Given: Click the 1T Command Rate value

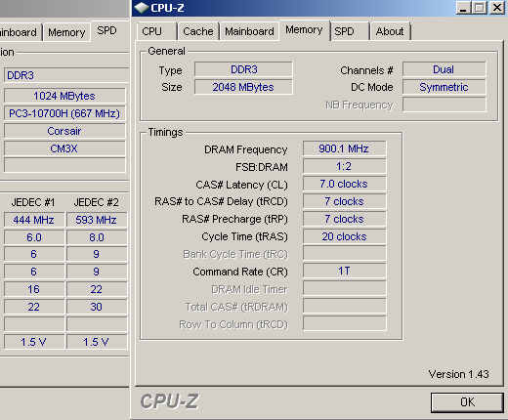Looking at the screenshot, I should click(345, 271).
